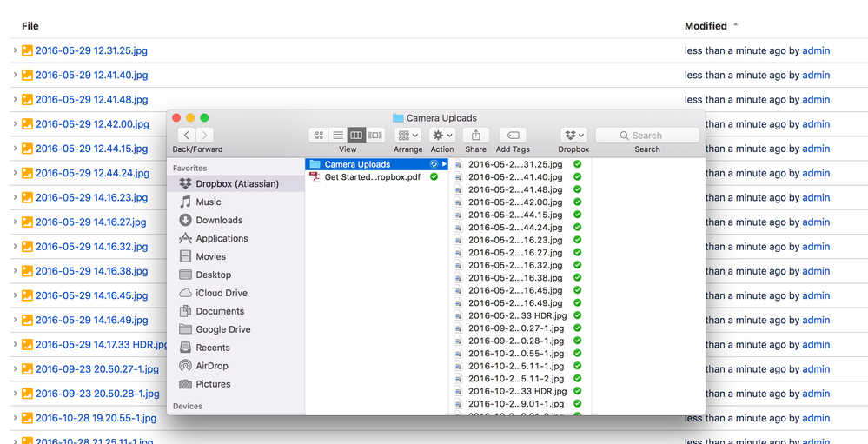Open the Arrange dropdown in Finder
This screenshot has width=868, height=444.
(x=408, y=135)
